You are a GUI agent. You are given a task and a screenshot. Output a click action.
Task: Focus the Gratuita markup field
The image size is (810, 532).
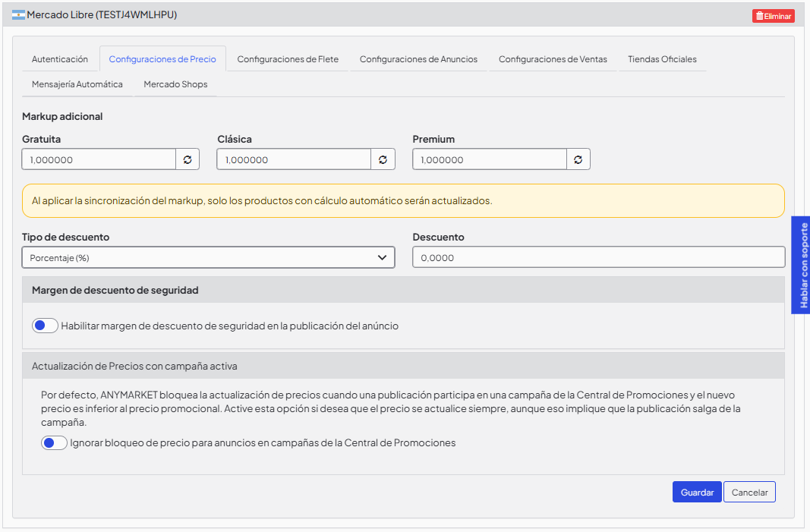pyautogui.click(x=99, y=159)
